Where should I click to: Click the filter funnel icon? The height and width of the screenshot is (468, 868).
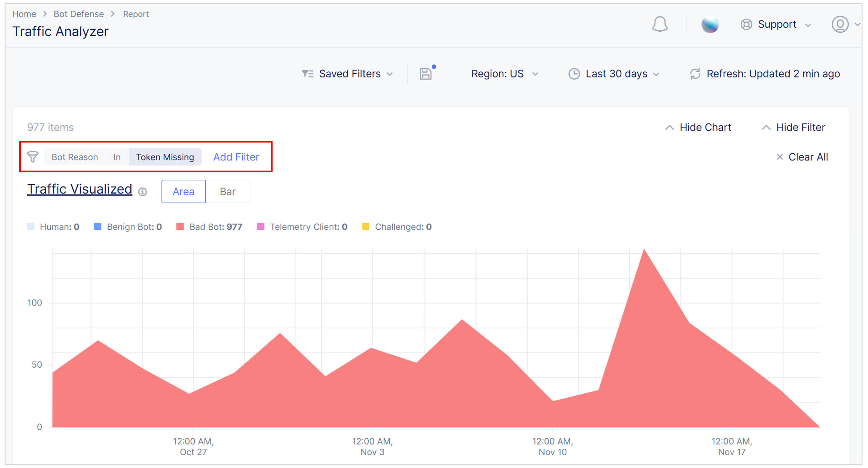coord(33,157)
